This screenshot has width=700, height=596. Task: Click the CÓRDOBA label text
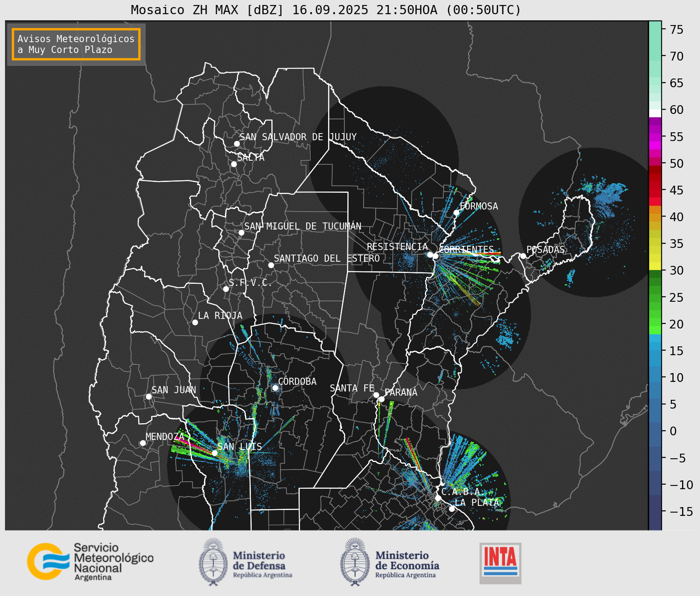[297, 381]
